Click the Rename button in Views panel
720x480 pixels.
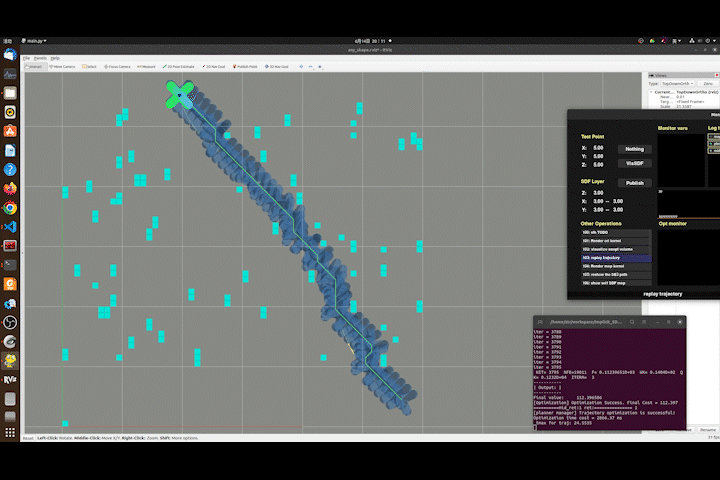pos(708,430)
